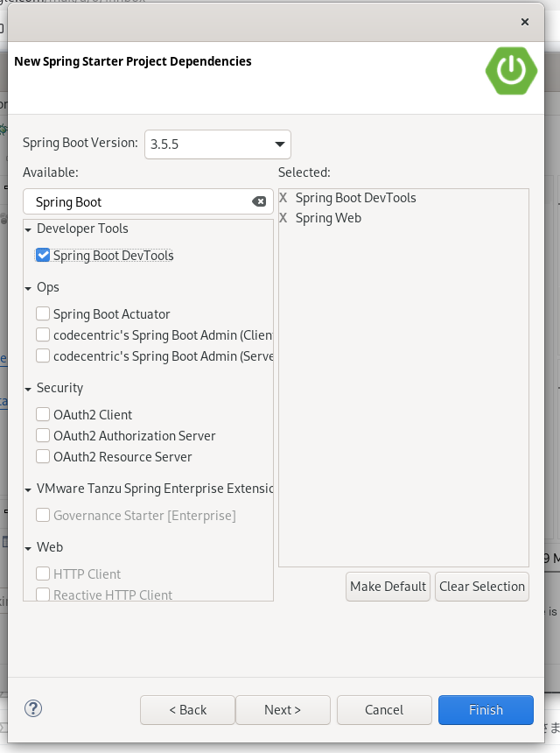The width and height of the screenshot is (560, 753).
Task: Enable Spring Boot Actuator checkbox
Action: coord(43,313)
